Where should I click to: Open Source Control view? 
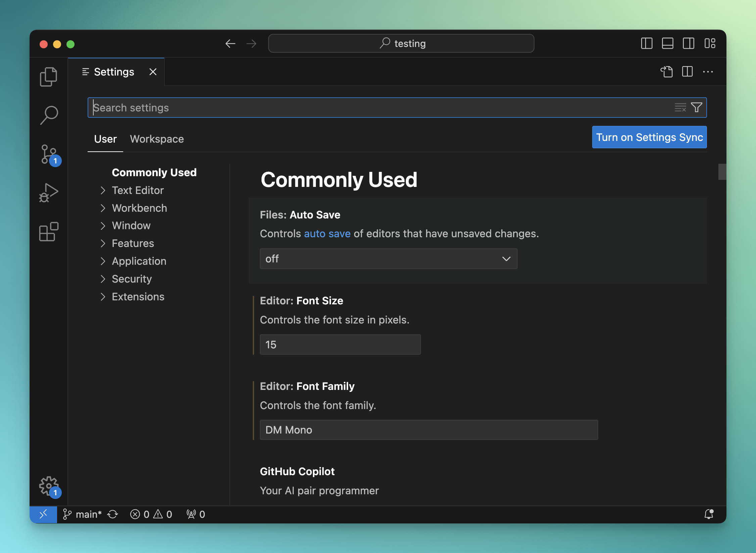point(49,155)
